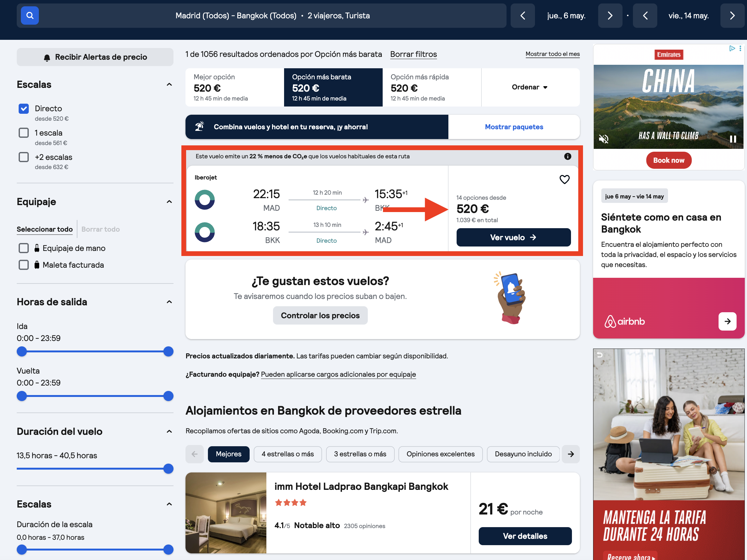The image size is (747, 560).
Task: Check the 1 escala checkbox
Action: tap(24, 133)
